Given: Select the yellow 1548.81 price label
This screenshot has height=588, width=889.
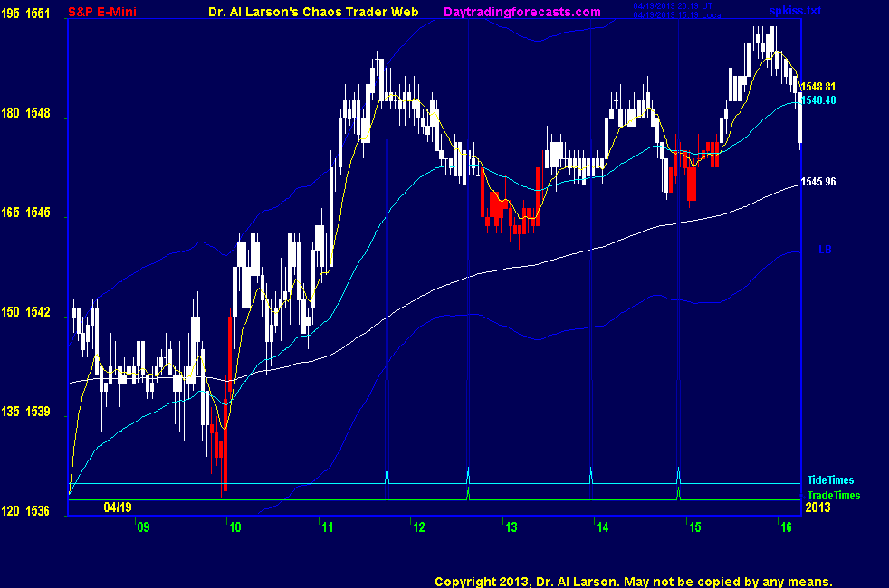Looking at the screenshot, I should pyautogui.click(x=817, y=87).
